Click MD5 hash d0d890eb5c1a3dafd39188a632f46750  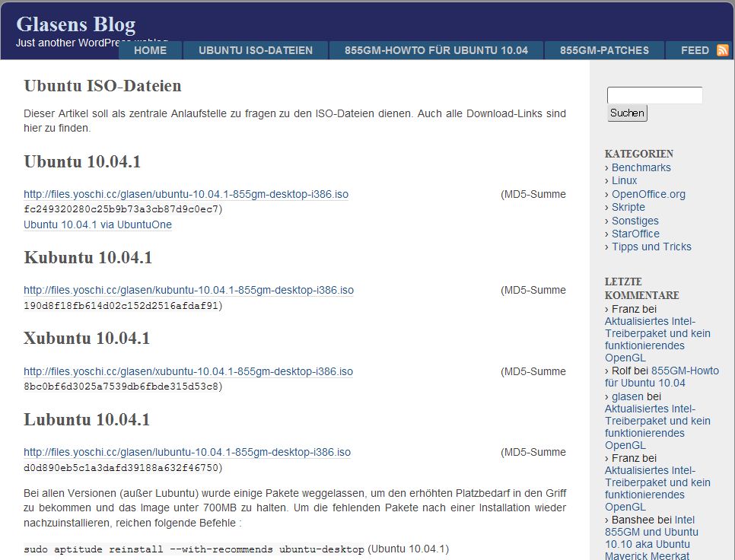pyautogui.click(x=121, y=468)
